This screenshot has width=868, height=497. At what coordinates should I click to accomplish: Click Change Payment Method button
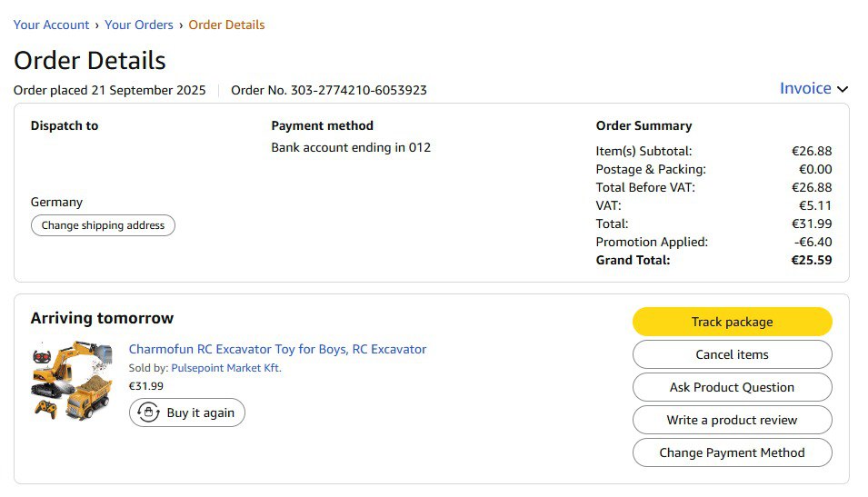[732, 452]
